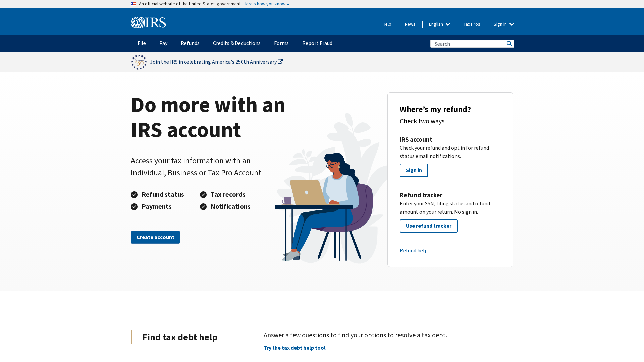The image size is (644, 362).
Task: Click the "Refund status" feature text
Action: point(163,195)
